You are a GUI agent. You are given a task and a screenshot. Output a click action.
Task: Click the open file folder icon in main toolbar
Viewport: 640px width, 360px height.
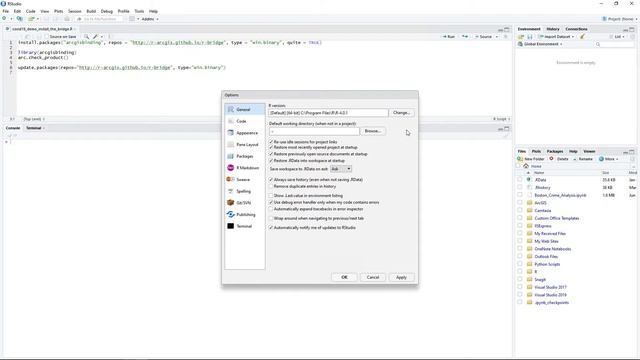pos(31,19)
